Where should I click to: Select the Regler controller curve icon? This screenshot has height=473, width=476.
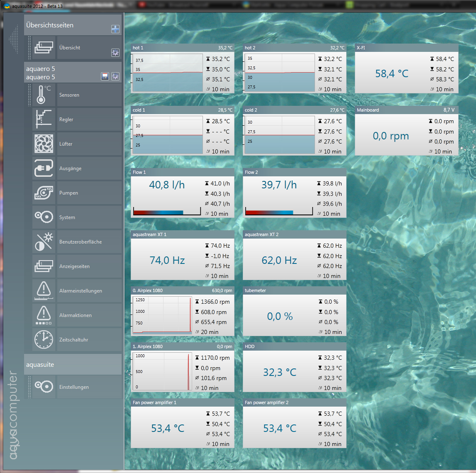pyautogui.click(x=44, y=119)
